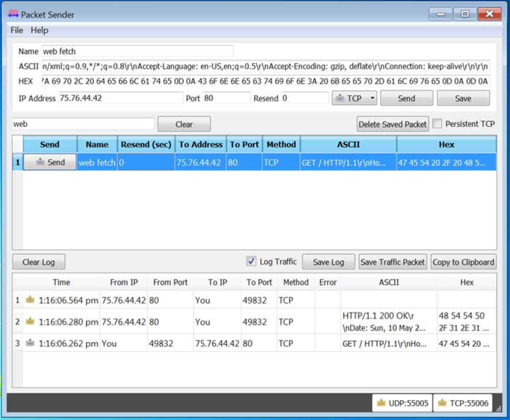510x420 pixels.
Task: Click port 49832 in log row 3 From Port
Action: coord(170,343)
